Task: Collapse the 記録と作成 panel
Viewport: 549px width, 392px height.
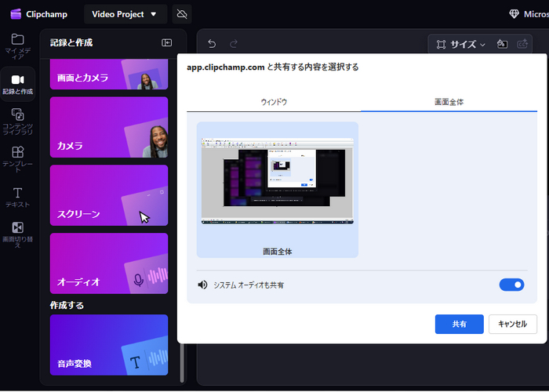Action: [x=166, y=42]
